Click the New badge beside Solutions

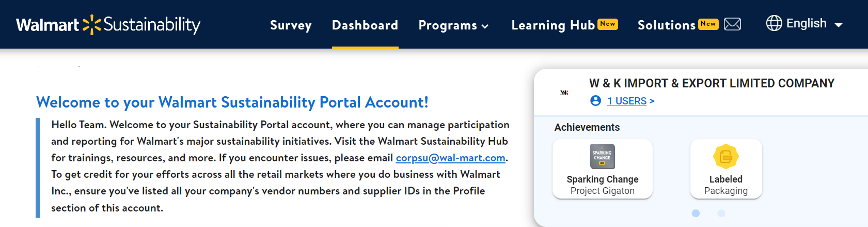(708, 24)
